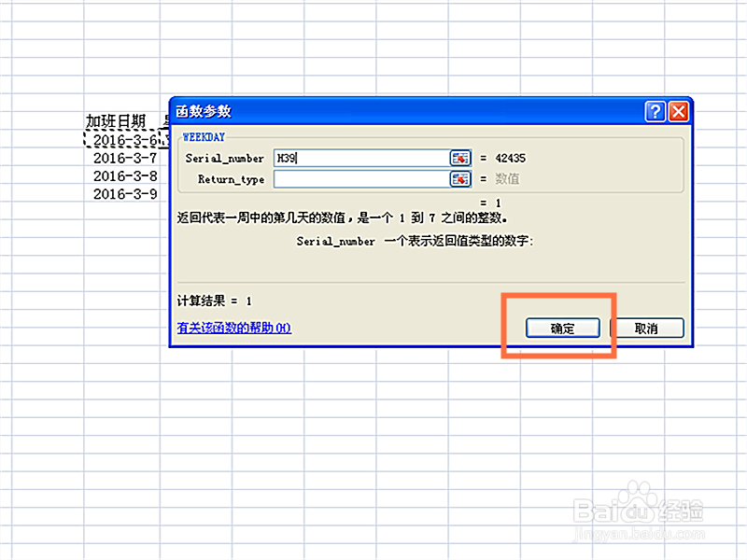The width and height of the screenshot is (747, 560).
Task: Click the WEEKDAY function group label
Action: (204, 137)
